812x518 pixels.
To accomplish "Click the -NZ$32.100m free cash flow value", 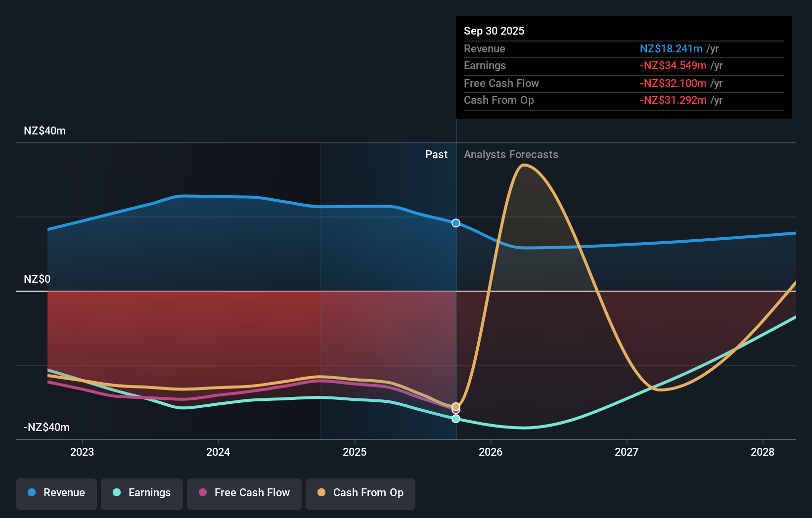I will 673,84.
